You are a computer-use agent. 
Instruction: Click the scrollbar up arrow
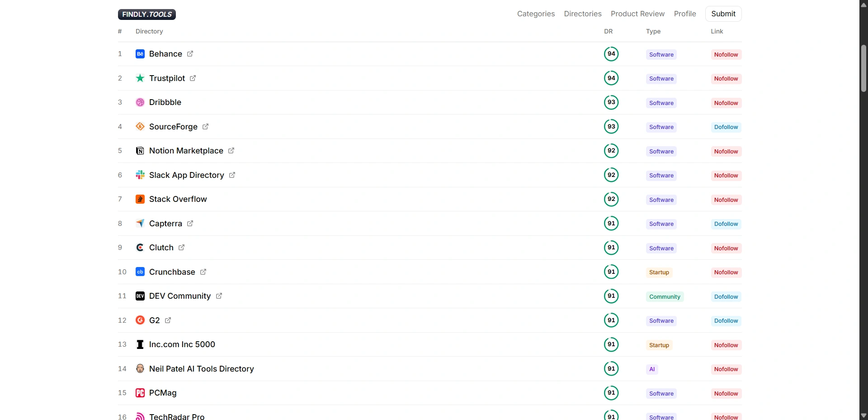863,5
